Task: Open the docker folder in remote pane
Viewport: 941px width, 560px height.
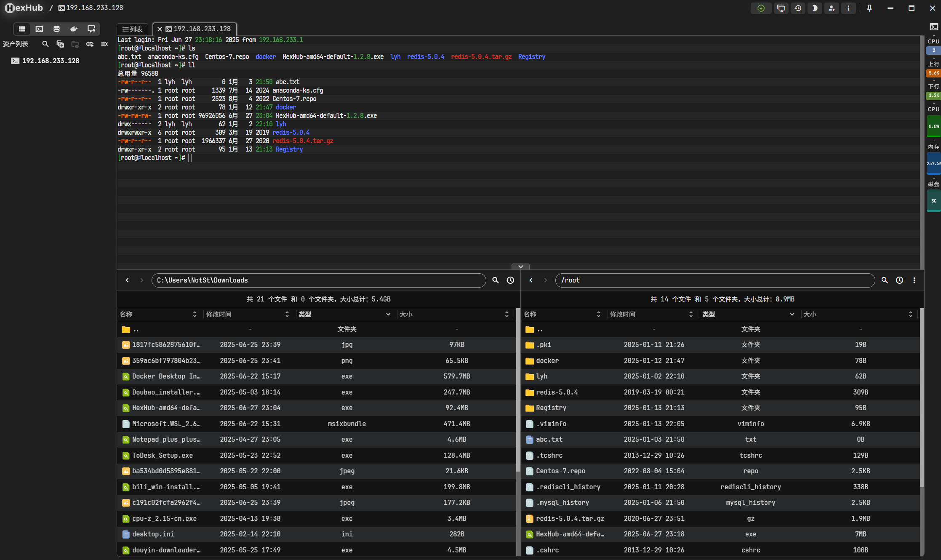Action: pyautogui.click(x=720, y=360)
